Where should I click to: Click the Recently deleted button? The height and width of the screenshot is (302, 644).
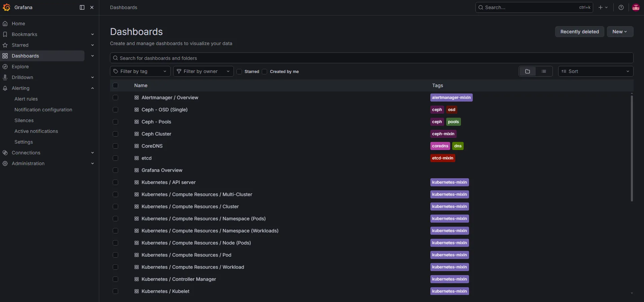point(579,32)
